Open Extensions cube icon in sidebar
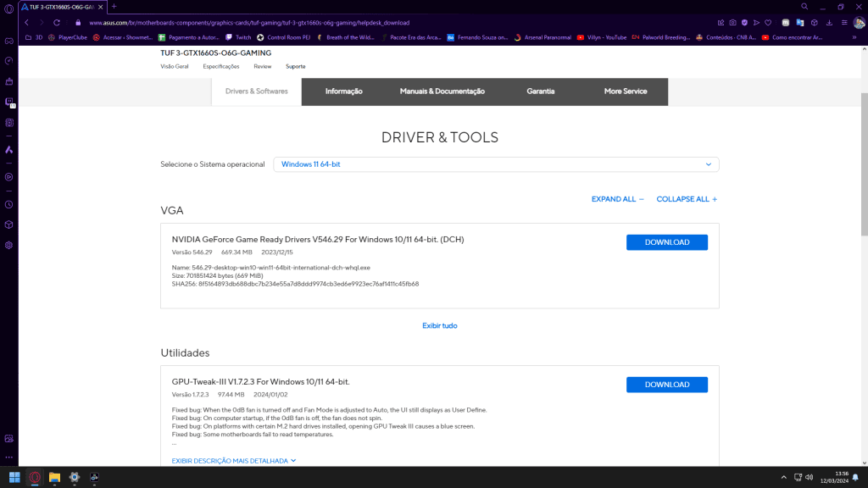Viewport: 868px width, 488px height. [8, 225]
